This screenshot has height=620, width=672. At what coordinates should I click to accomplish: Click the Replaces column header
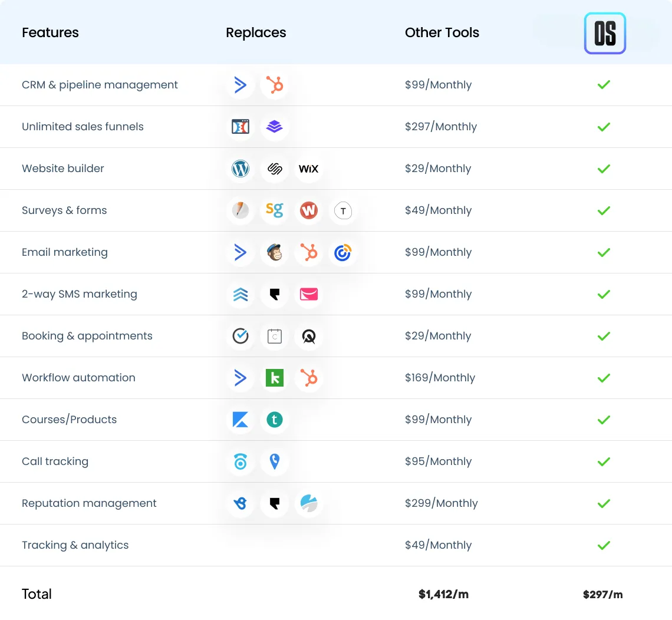pos(256,33)
